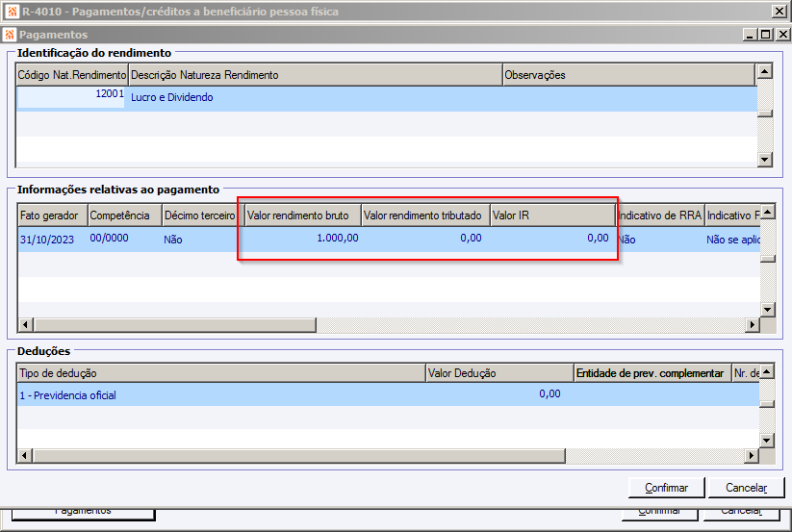Click the Indicativo de RRA 'Não' cell
792x532 pixels.
[660, 240]
